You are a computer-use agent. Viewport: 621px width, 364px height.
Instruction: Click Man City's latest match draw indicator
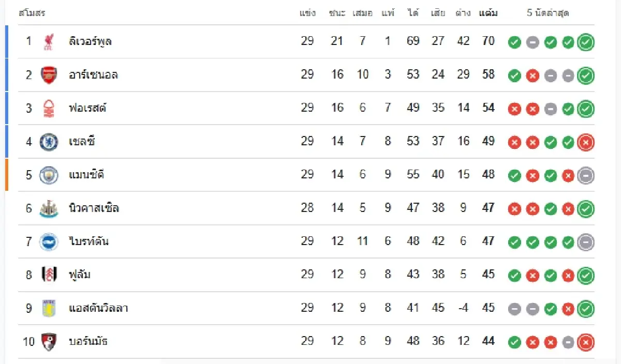coord(586,176)
